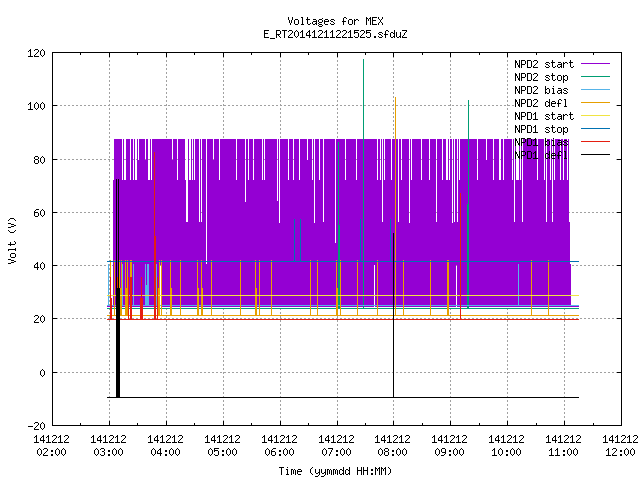
Task: Click the x-axis tick 141212 06:00
Action: pyautogui.click(x=279, y=446)
